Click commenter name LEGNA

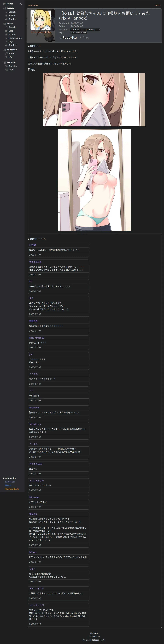click(33, 245)
